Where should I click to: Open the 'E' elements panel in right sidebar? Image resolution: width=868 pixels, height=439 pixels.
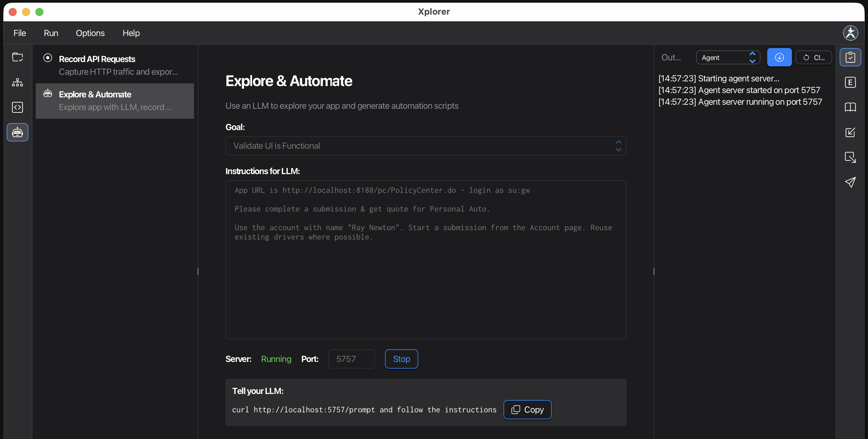point(851,82)
